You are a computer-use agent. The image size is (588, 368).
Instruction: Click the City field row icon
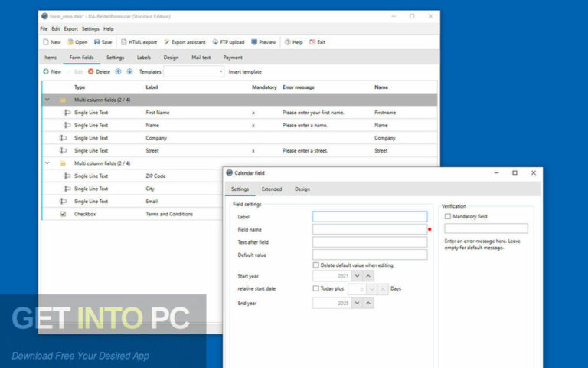pos(67,189)
